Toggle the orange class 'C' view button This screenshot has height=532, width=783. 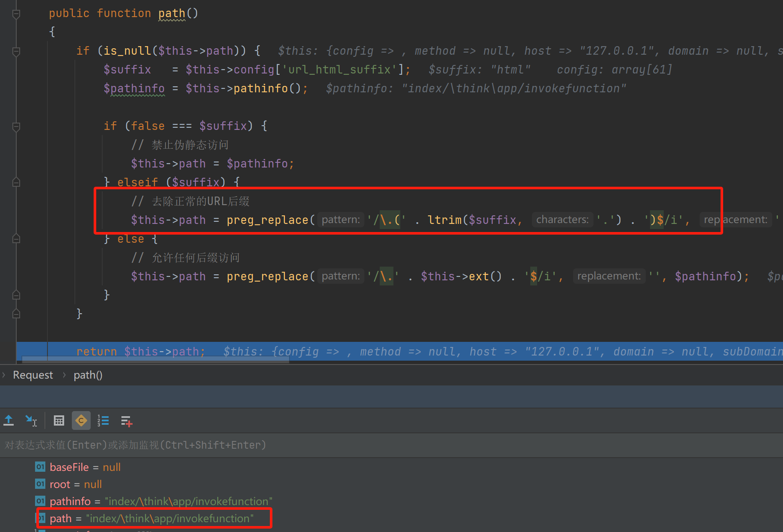tap(81, 421)
